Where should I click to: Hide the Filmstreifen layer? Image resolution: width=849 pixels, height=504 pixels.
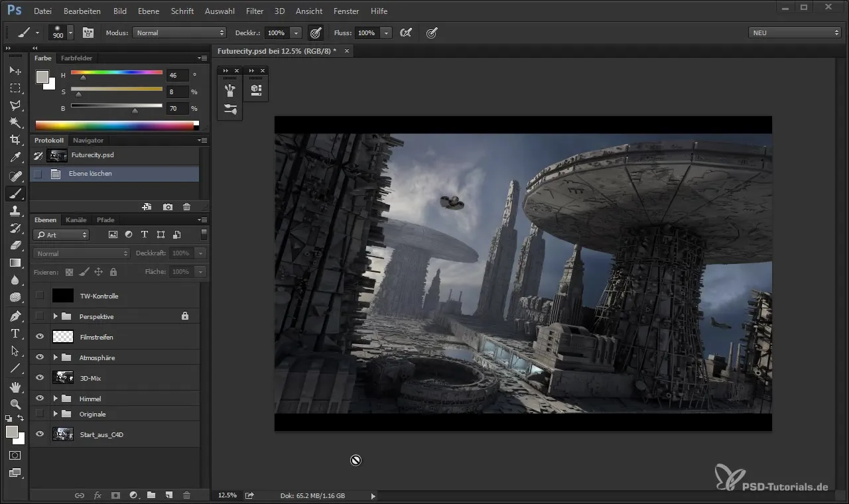[x=40, y=337]
